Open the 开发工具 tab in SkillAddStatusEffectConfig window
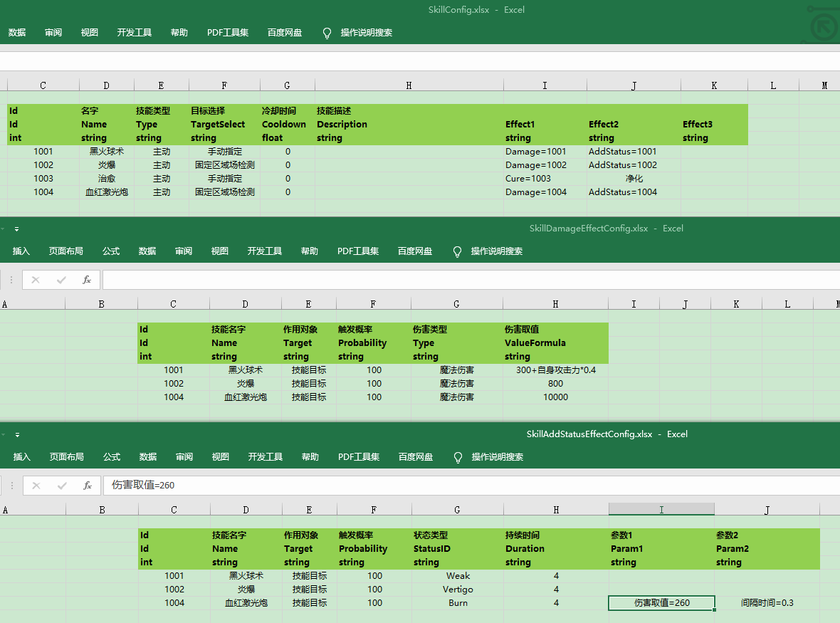 point(266,457)
